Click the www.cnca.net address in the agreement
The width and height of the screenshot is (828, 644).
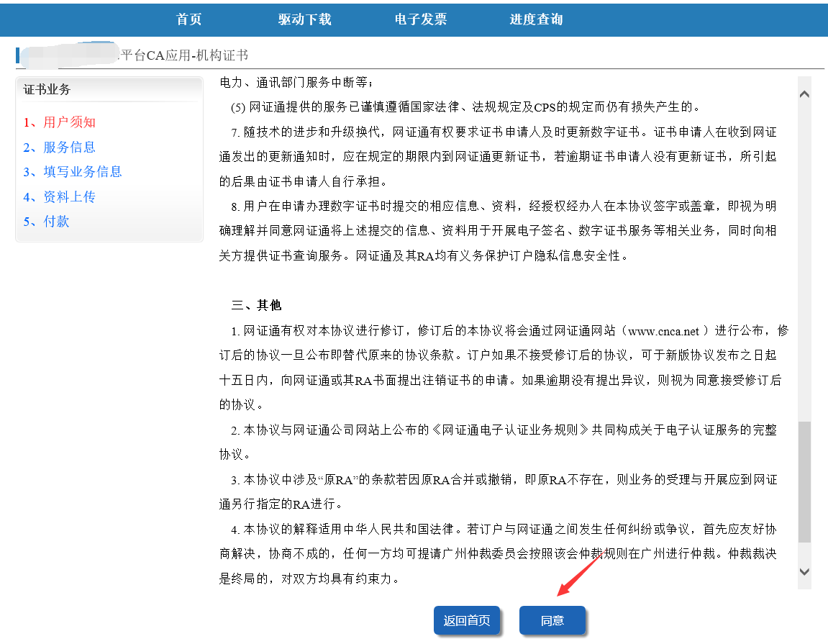tap(663, 331)
